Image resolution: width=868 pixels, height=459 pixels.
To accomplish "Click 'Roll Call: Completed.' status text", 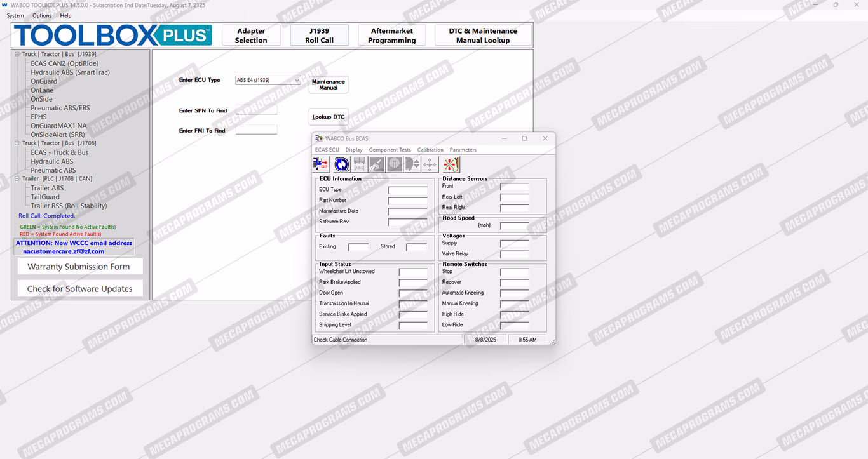I will [46, 216].
